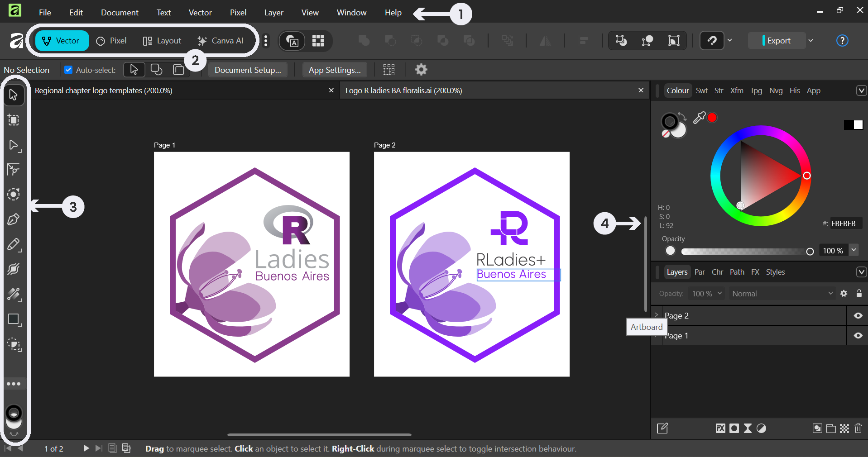This screenshot has height=457, width=868.
Task: Add a new group folder
Action: tap(831, 428)
